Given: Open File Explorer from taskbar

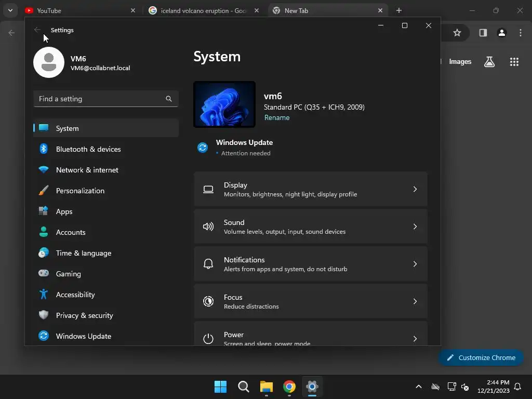Looking at the screenshot, I should 267,387.
